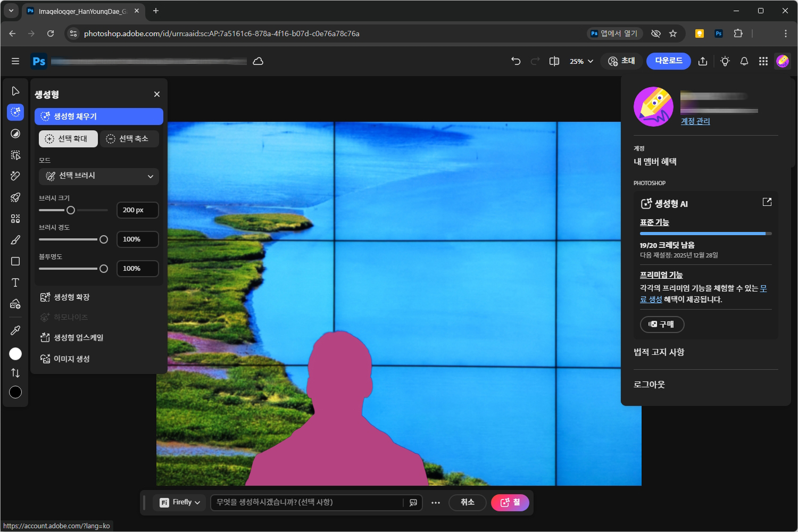Adjust the 불투명도 slider handle
798x532 pixels.
[104, 269]
